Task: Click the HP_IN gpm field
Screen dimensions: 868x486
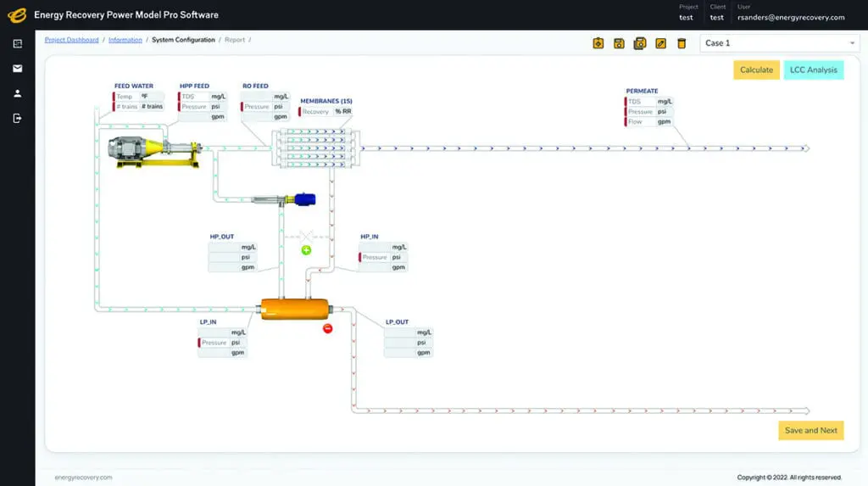Action: coord(383,267)
